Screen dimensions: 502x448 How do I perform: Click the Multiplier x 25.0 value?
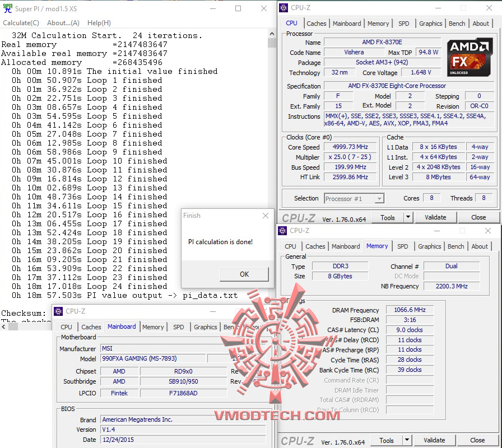[x=350, y=157]
